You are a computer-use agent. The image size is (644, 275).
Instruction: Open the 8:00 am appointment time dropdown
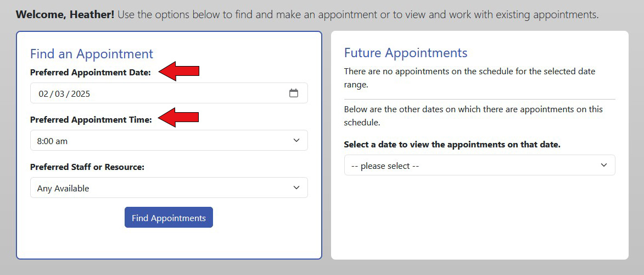[x=169, y=140]
